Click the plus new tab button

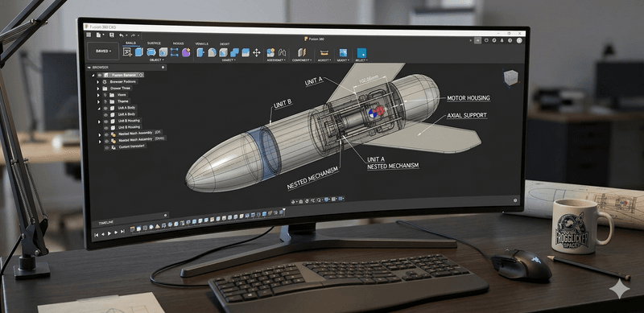tap(477, 40)
